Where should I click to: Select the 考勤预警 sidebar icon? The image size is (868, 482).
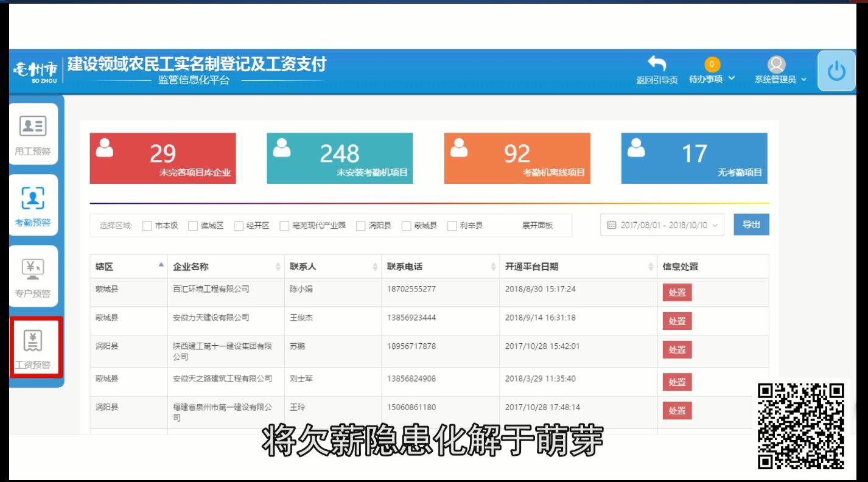coord(33,198)
